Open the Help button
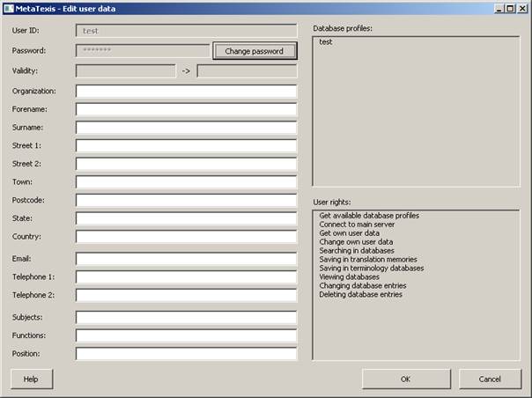The image size is (532, 398). point(32,379)
